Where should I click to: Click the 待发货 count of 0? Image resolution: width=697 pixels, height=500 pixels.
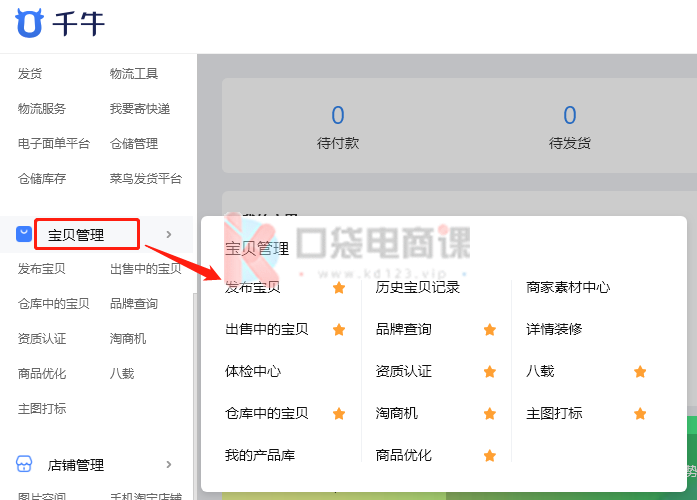(570, 115)
